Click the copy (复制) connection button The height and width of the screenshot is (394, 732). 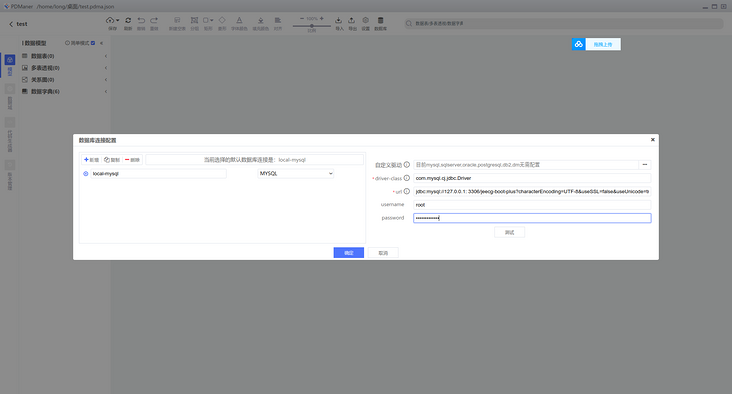coord(112,160)
